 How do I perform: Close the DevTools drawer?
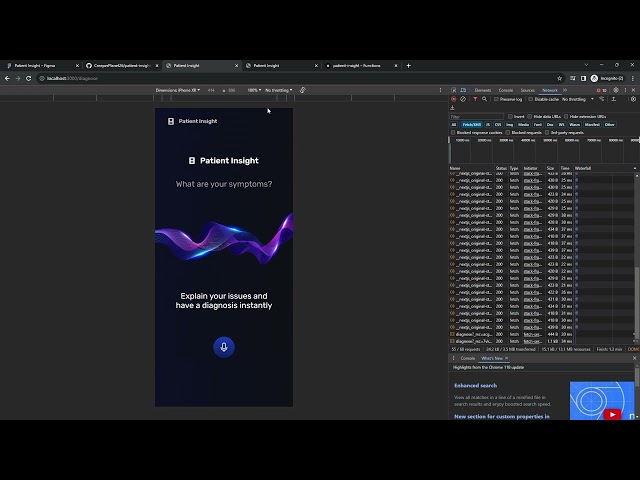click(634, 358)
